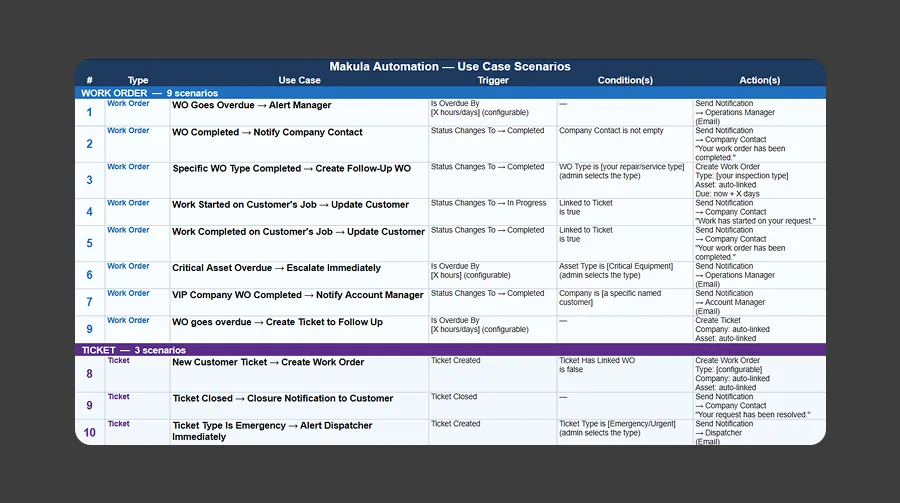900x503 pixels.
Task: Select 'New Customer Ticket → Create Work Order'
Action: click(x=268, y=362)
